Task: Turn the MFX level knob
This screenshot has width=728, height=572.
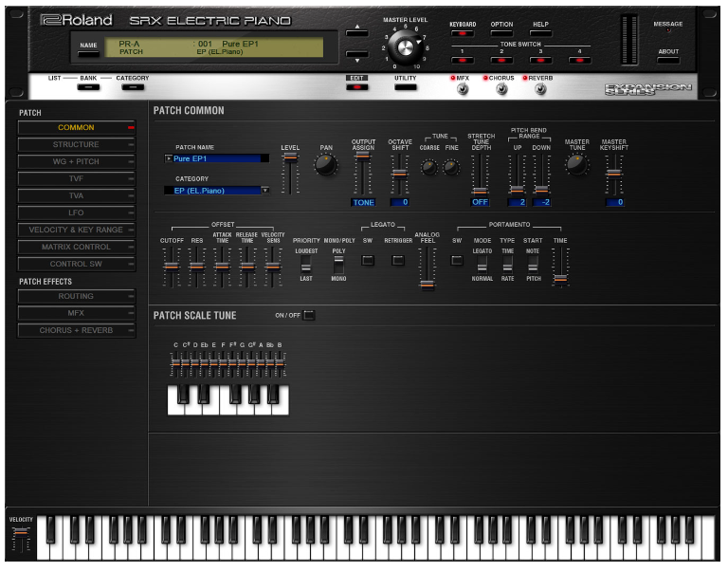Action: point(463,89)
